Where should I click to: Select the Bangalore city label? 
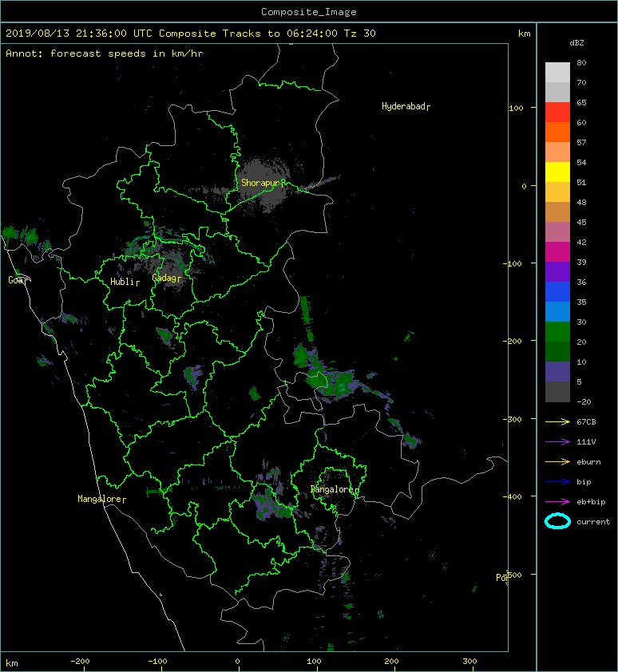(x=335, y=489)
